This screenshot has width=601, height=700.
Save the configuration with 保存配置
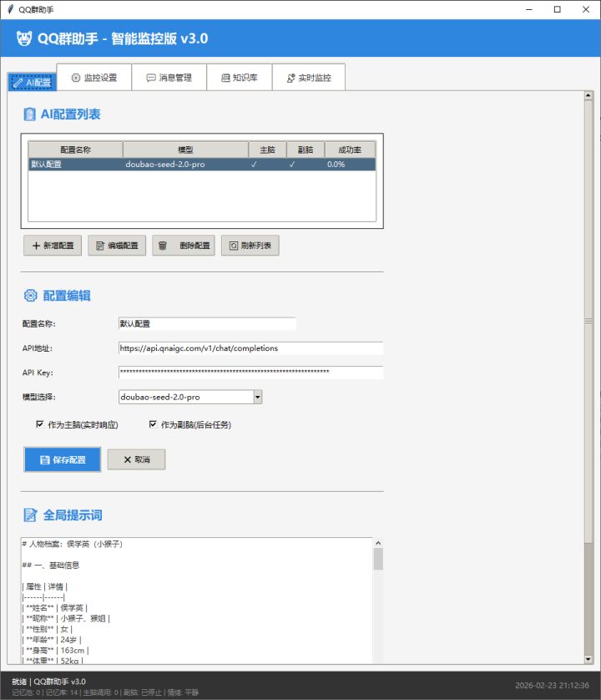[x=63, y=459]
